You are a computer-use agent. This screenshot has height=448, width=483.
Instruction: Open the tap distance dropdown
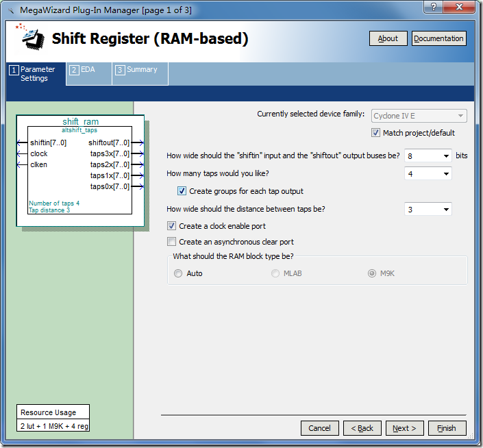pyautogui.click(x=428, y=210)
